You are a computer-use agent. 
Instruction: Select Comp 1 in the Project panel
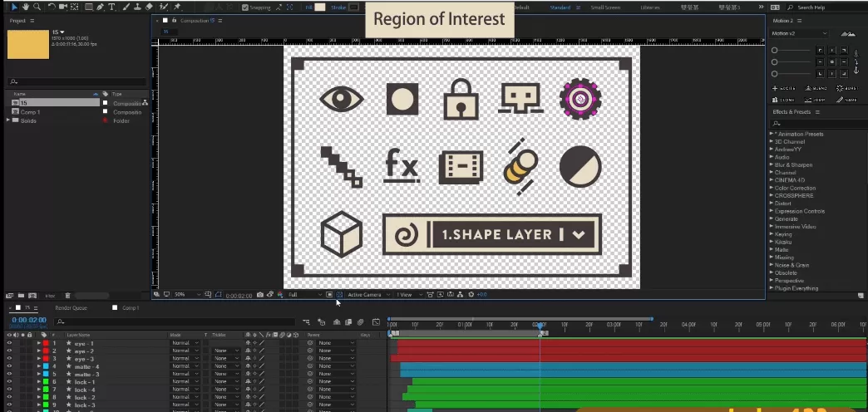30,112
